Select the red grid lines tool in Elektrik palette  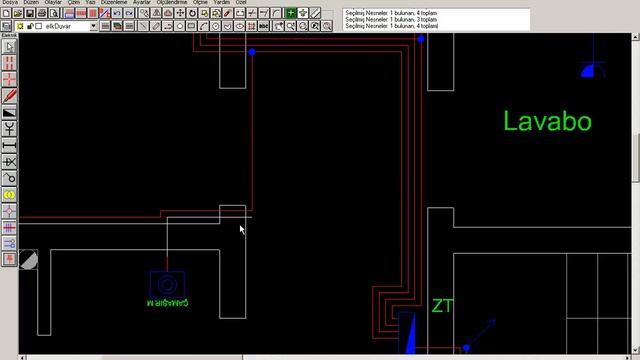9,227
